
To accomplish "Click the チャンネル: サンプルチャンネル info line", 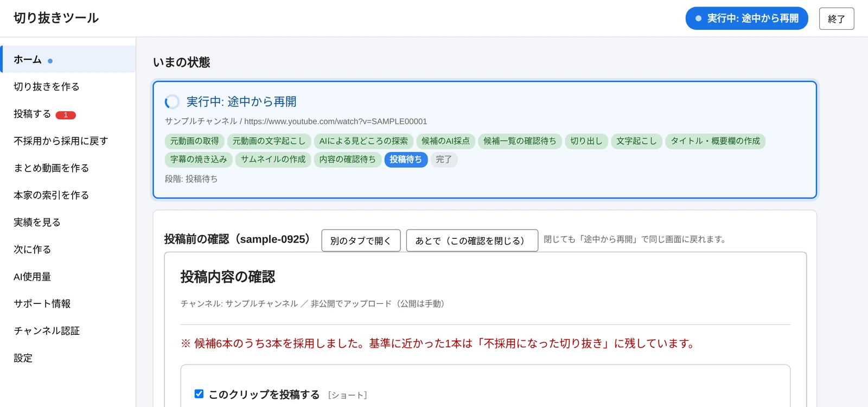I will click(x=312, y=304).
